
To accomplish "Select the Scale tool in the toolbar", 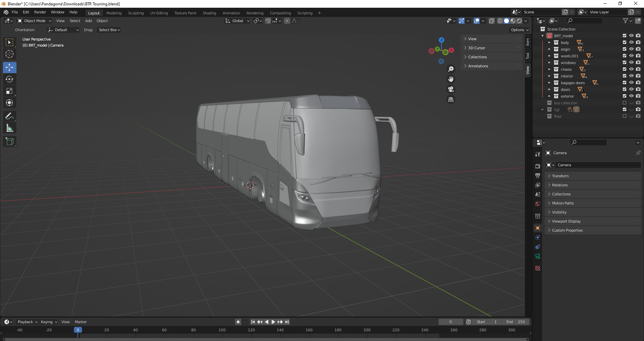I will 9,91.
